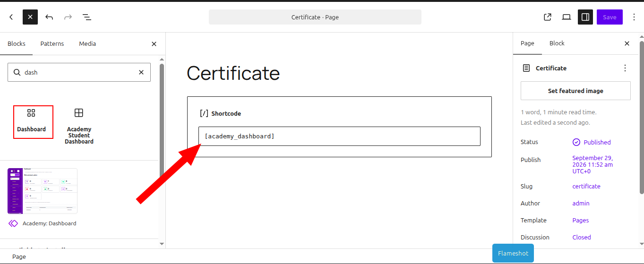Open the Certificate · Page command bar

[x=315, y=17]
